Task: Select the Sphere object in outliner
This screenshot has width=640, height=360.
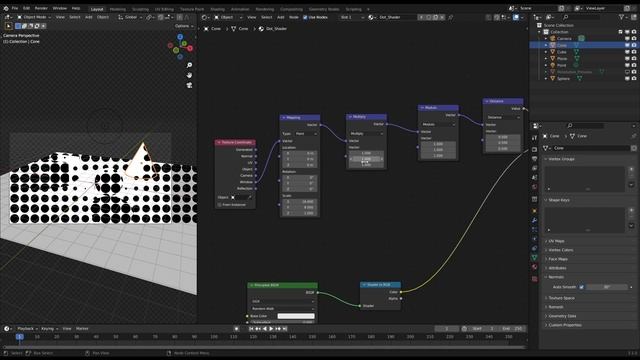Action: (x=563, y=79)
